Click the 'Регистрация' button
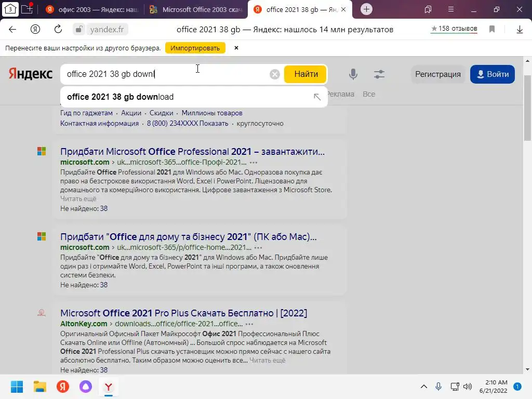 [x=437, y=74]
